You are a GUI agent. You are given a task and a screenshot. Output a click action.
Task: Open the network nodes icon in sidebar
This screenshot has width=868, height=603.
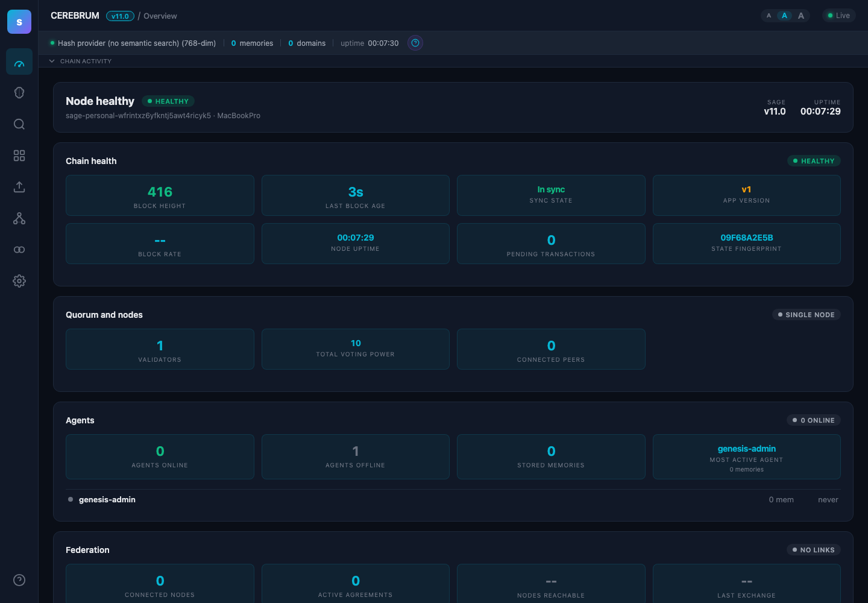click(19, 218)
